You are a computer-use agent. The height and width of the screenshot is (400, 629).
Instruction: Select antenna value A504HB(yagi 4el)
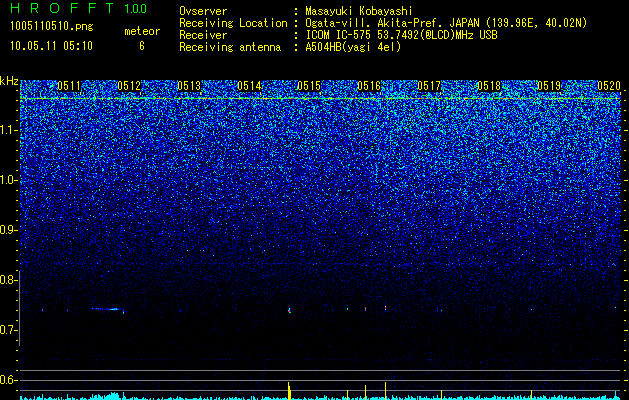(x=353, y=47)
